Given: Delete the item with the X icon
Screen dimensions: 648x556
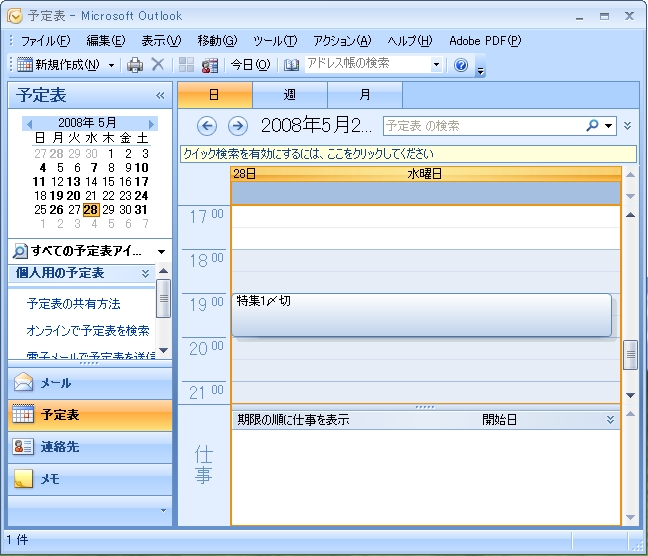Looking at the screenshot, I should [x=158, y=65].
